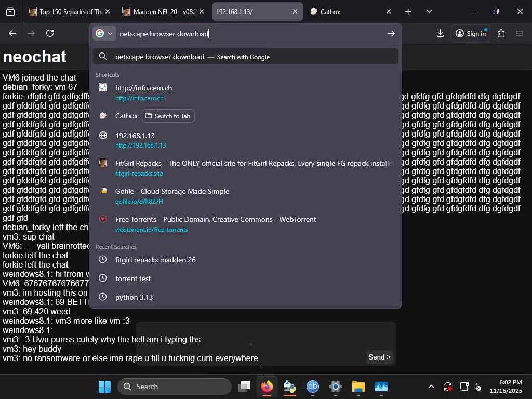Open the Settings gear taskbar icon
The image size is (532, 399).
(x=335, y=387)
